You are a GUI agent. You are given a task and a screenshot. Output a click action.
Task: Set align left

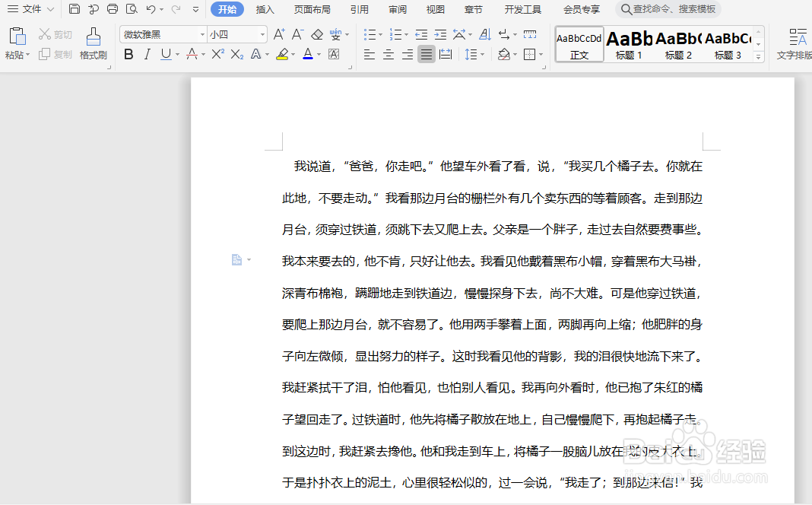(370, 54)
